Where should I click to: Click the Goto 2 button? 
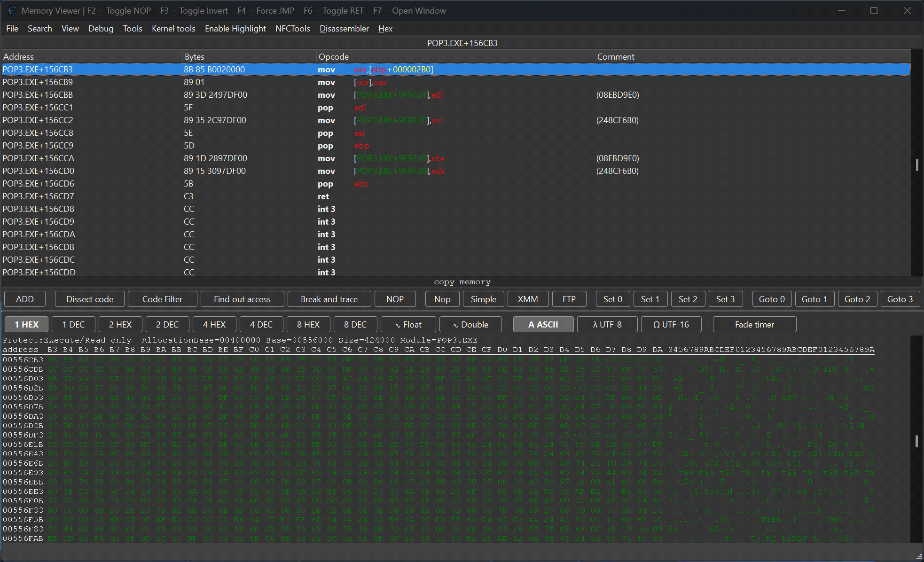[857, 299]
